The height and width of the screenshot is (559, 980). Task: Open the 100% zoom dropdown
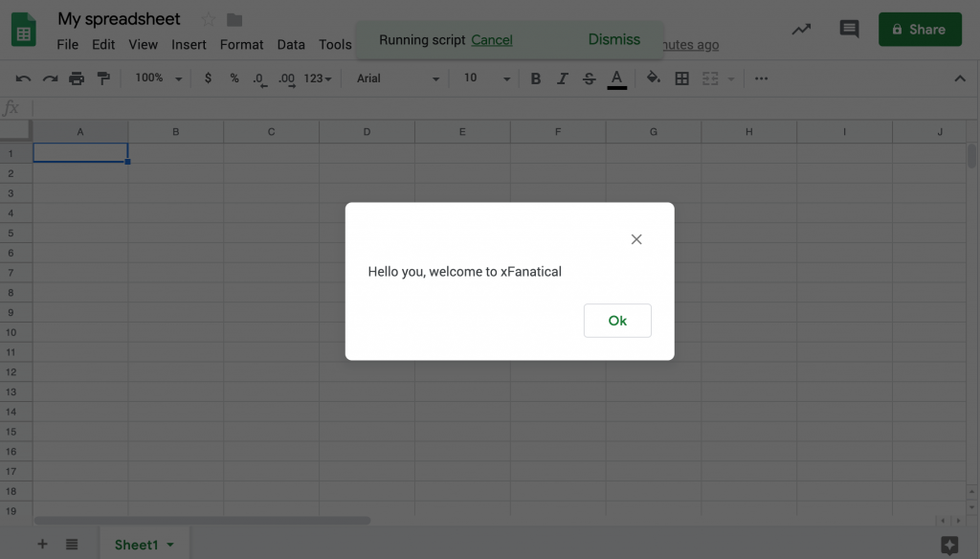pyautogui.click(x=159, y=78)
